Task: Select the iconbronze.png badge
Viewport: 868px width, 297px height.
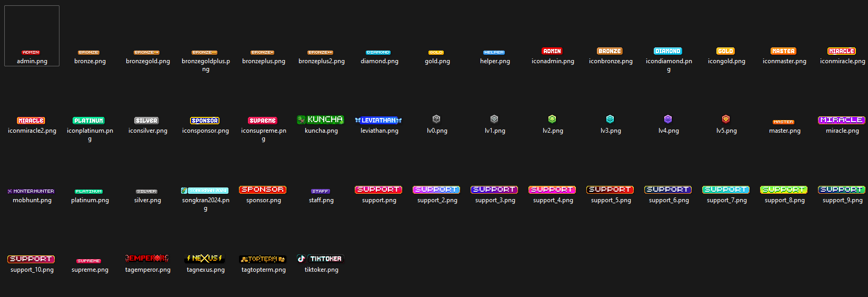Action: pos(610,51)
